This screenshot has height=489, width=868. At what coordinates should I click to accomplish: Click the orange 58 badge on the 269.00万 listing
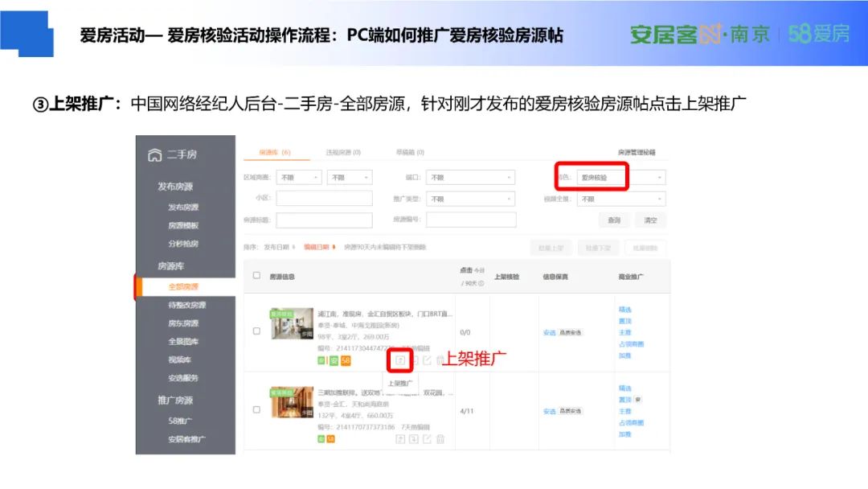(x=346, y=360)
